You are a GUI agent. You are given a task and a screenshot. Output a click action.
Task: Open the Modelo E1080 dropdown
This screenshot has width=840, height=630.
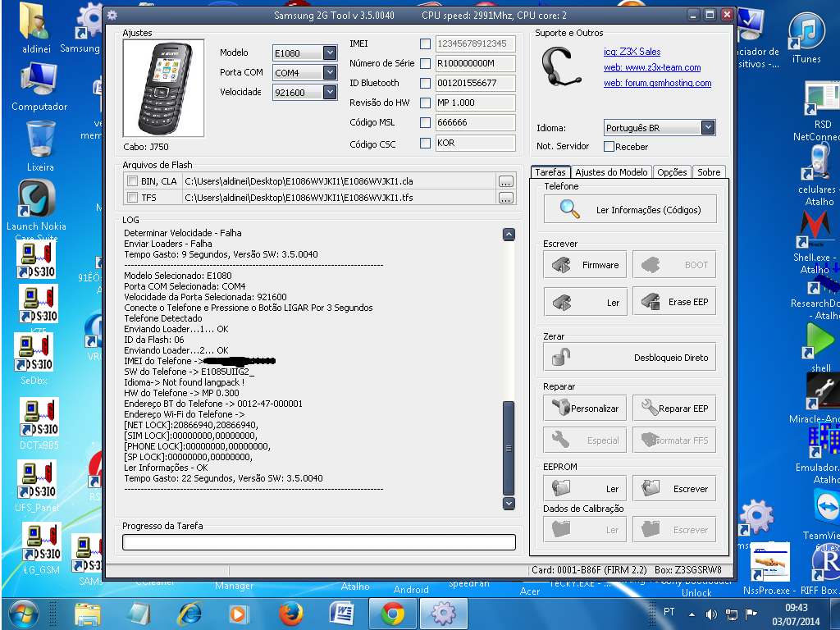pos(330,52)
